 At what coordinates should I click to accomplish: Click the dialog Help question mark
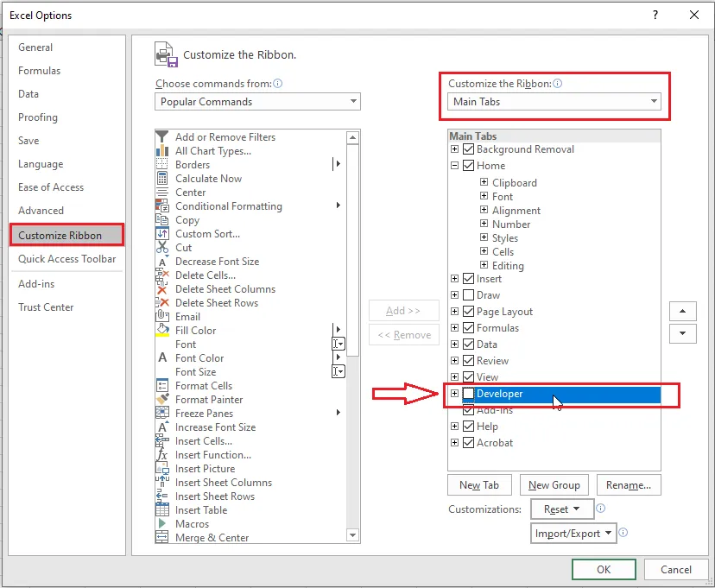tap(655, 15)
